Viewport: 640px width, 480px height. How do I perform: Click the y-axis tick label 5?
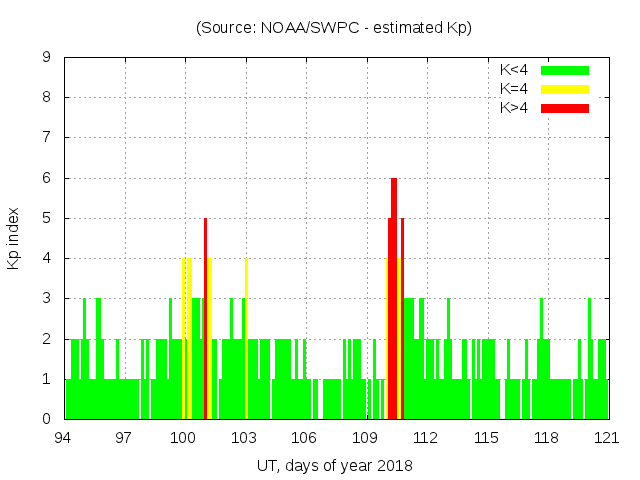(x=47, y=218)
